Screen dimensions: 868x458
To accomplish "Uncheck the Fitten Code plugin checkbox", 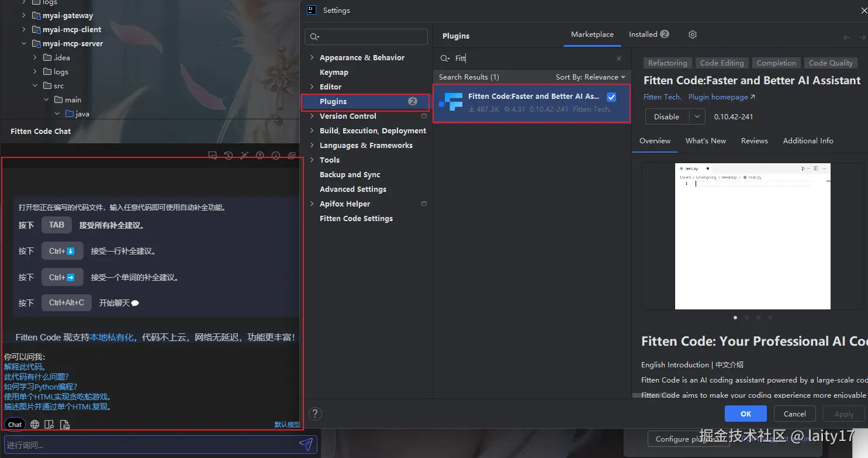I will tap(611, 97).
